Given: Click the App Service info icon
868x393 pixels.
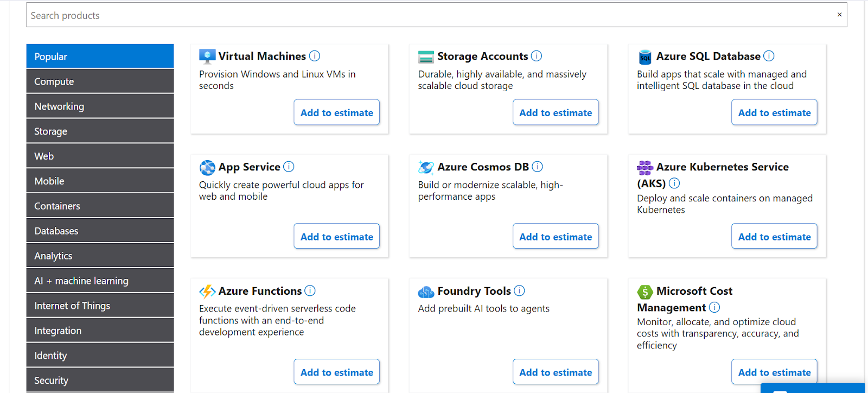Looking at the screenshot, I should [289, 167].
